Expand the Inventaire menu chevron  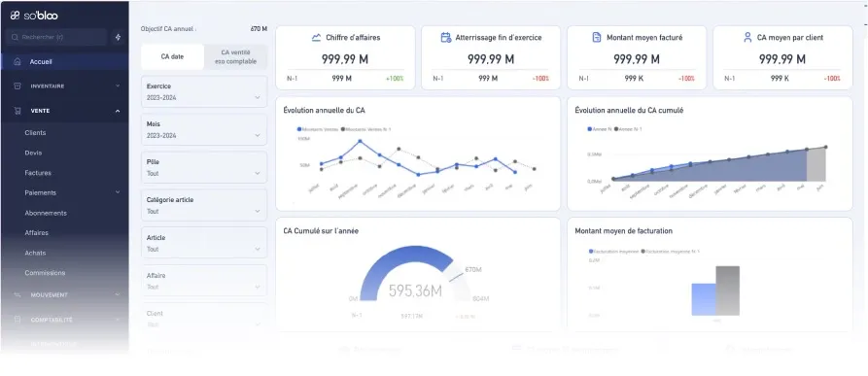point(118,86)
